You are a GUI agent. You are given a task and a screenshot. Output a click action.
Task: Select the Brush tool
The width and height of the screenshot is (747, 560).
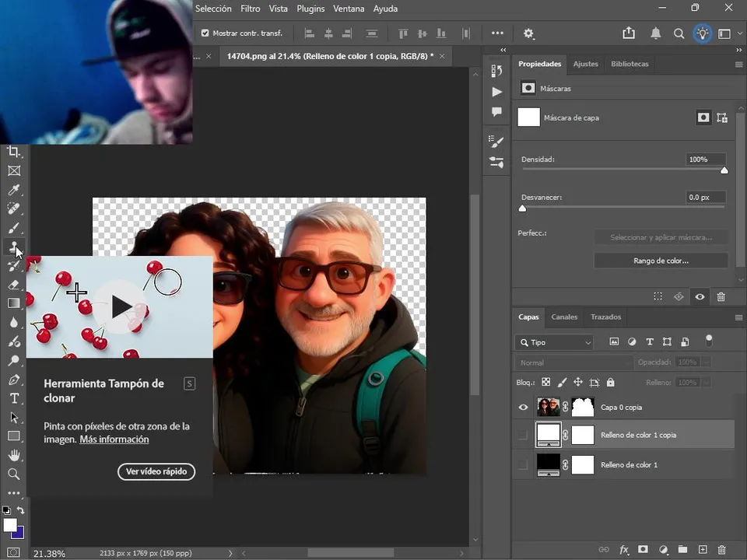click(14, 228)
